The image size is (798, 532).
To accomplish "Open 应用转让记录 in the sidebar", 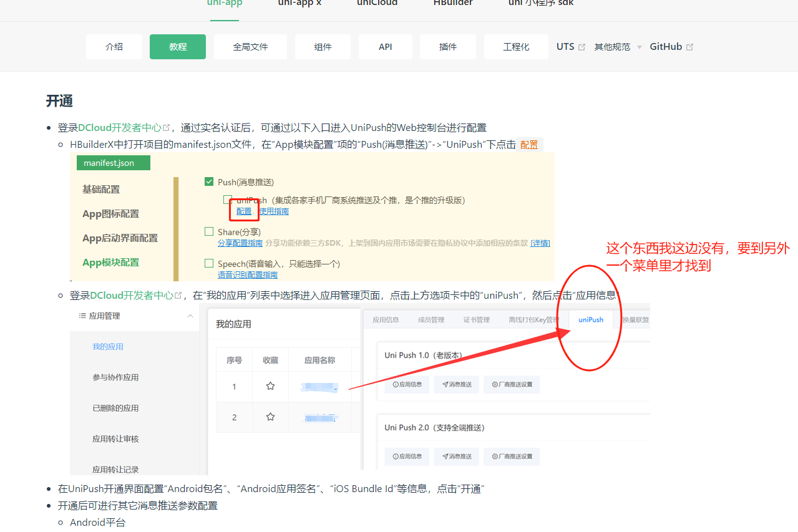I will pos(115,470).
